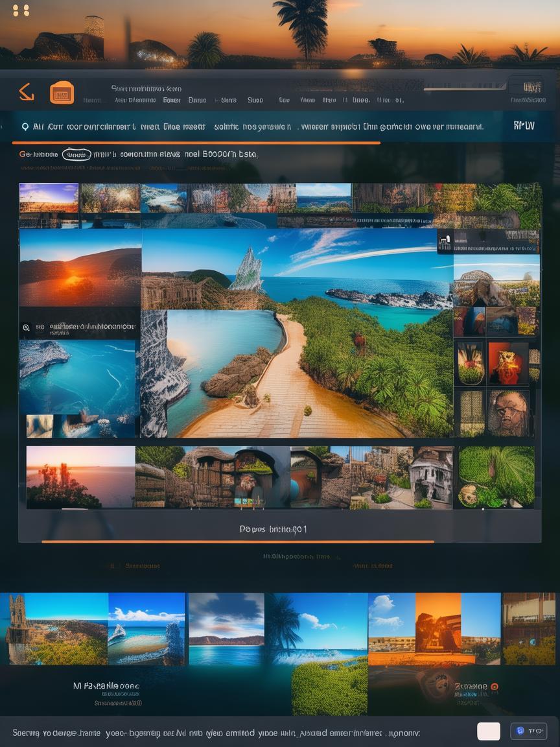Click the location pin icon in blue bar
560x747 pixels.
25,127
